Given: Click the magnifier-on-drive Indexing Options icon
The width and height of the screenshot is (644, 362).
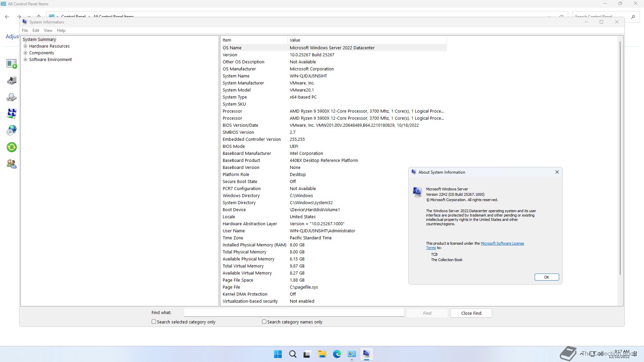Looking at the screenshot, I should coord(11,97).
